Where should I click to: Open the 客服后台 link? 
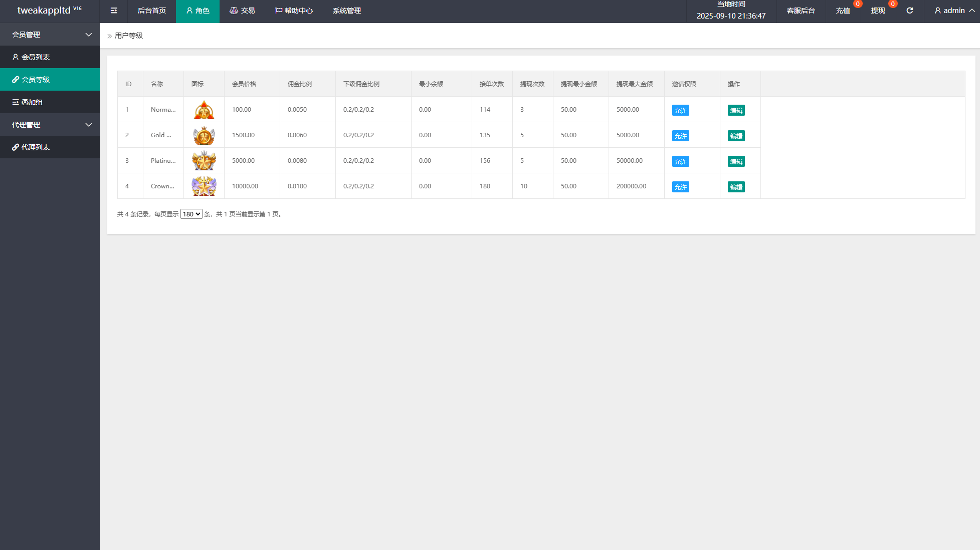[x=801, y=11]
